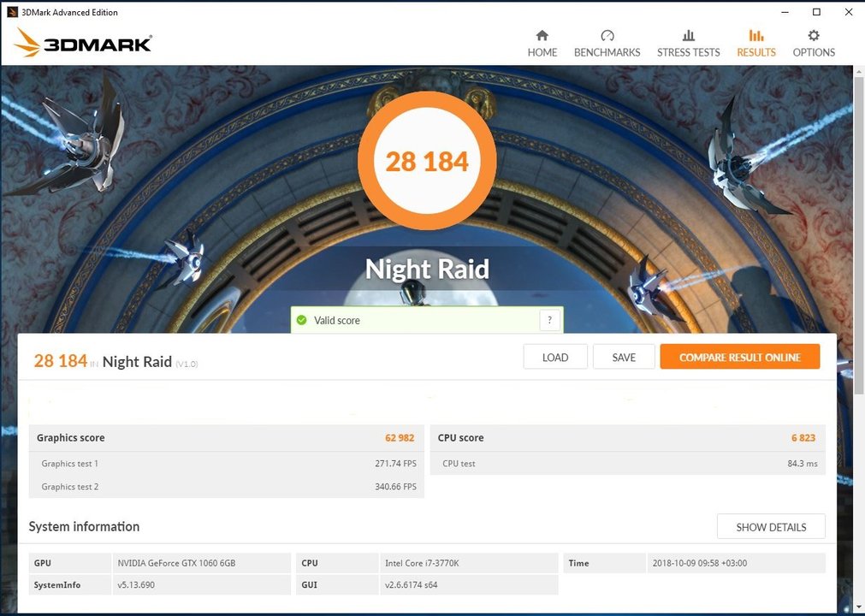Click the Options gear icon
The image size is (865, 616).
pos(814,35)
